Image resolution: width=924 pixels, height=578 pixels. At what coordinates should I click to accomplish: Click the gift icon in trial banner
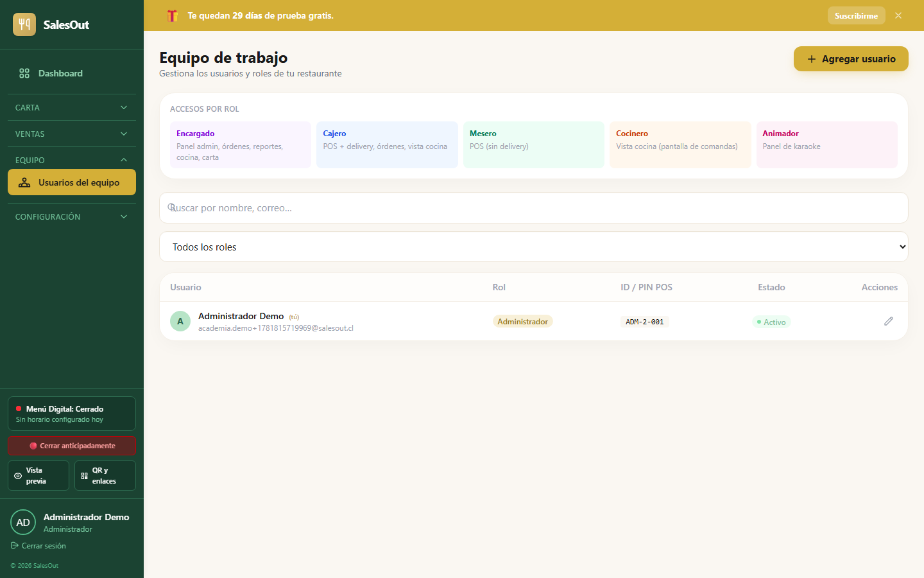(x=172, y=15)
